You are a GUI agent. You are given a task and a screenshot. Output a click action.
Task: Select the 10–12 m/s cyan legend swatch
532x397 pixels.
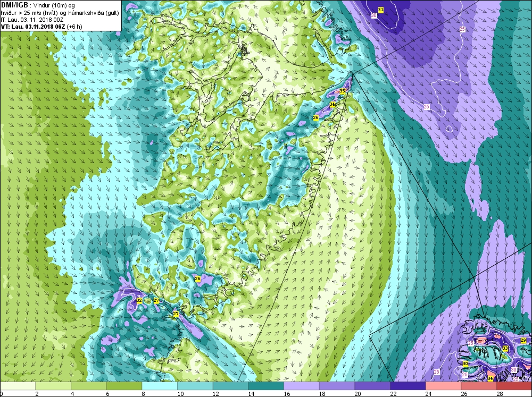[195, 386]
